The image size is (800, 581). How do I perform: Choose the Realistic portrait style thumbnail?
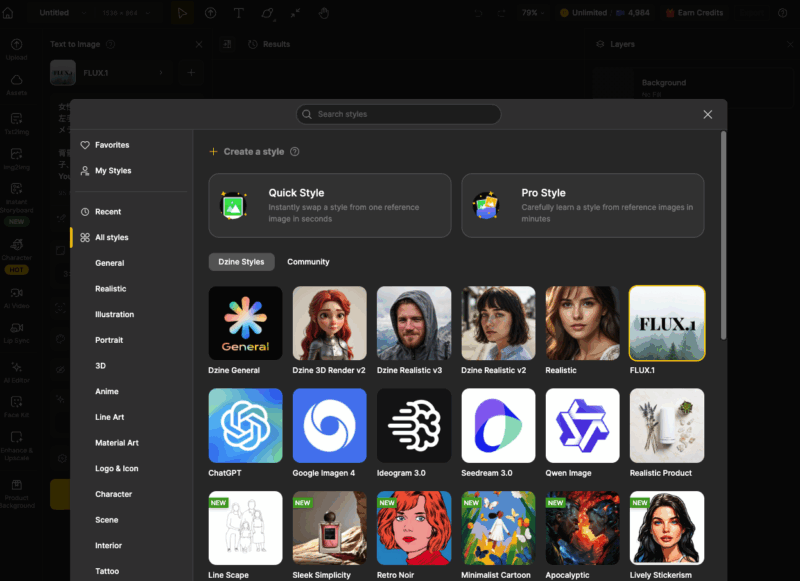[583, 323]
